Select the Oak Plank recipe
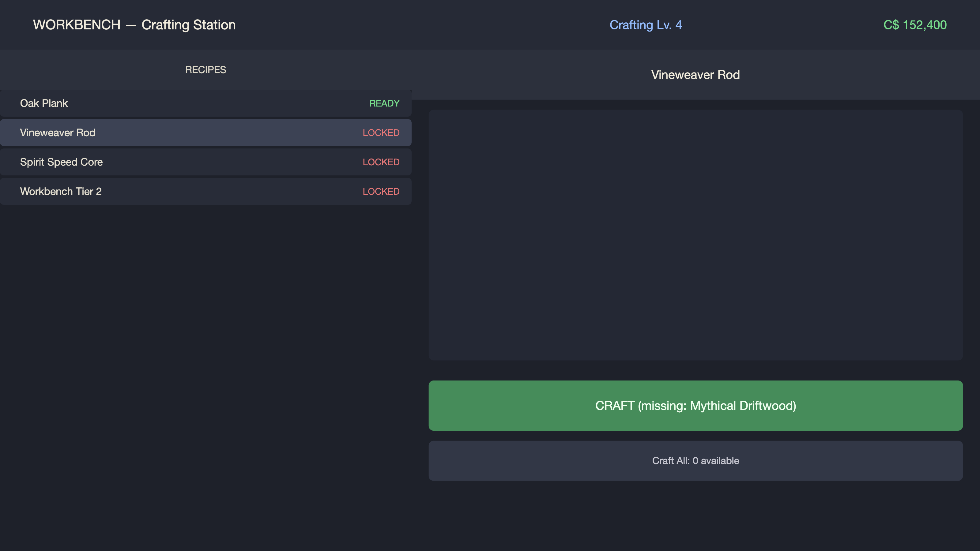Screen dimensions: 980x551 coord(205,103)
